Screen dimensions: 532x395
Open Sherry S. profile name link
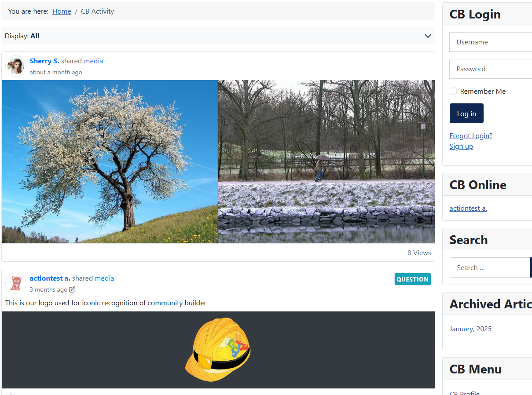44,61
